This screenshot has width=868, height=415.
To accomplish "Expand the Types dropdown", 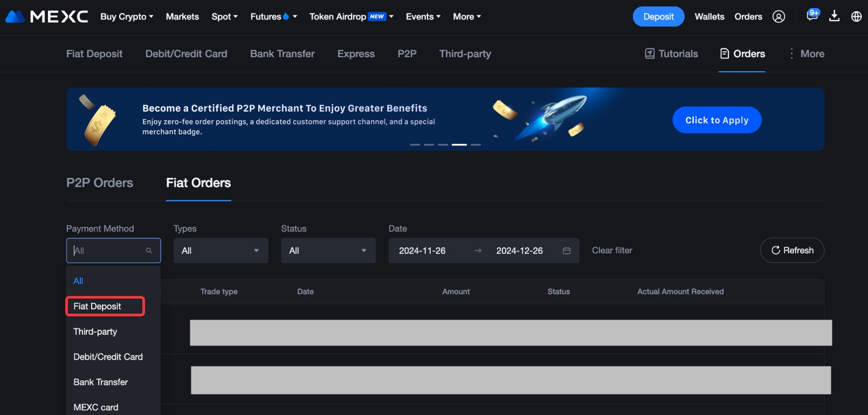I will pyautogui.click(x=221, y=251).
